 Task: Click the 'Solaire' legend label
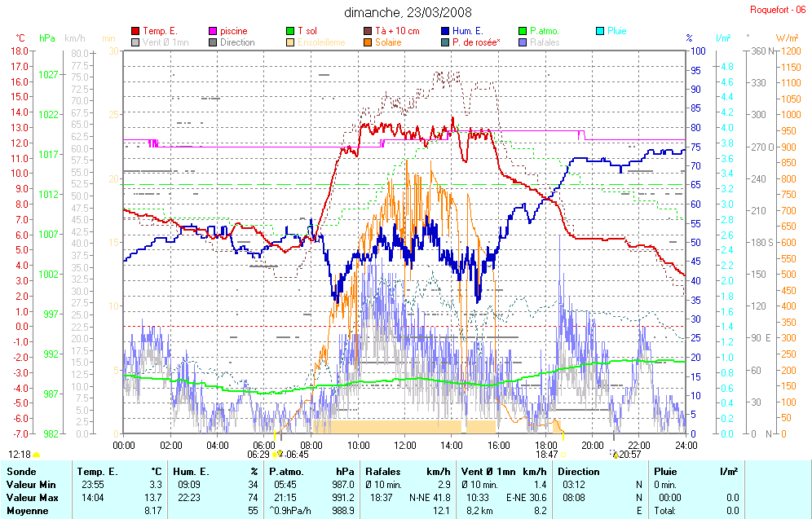coord(388,42)
